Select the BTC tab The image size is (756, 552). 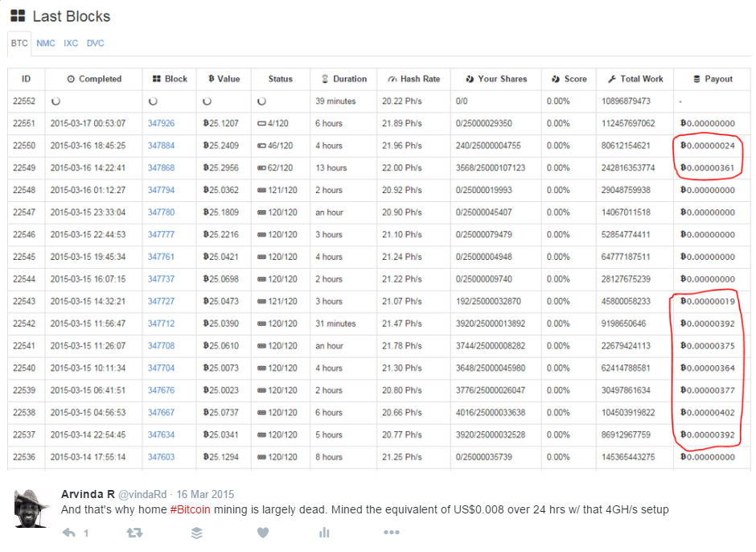pyautogui.click(x=19, y=43)
